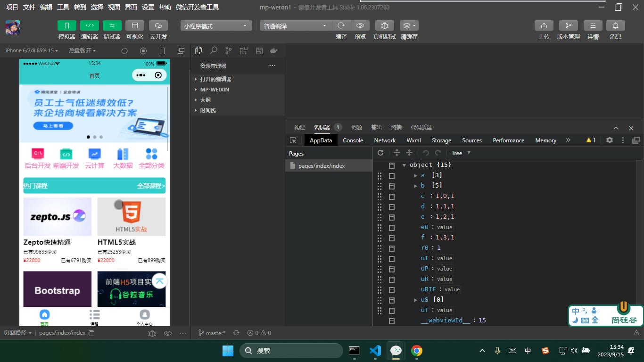Open the 可视化 visualization tool
The width and height of the screenshot is (644, 362).
coord(135,25)
